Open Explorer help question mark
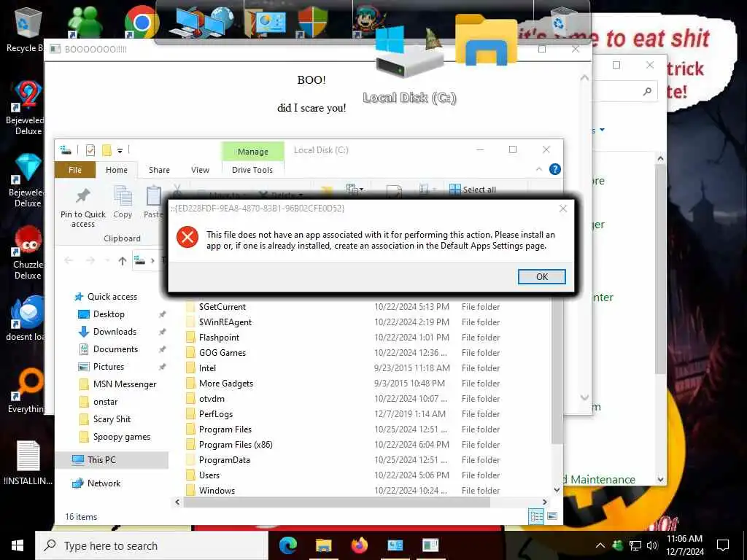Image resolution: width=747 pixels, height=560 pixels. click(x=554, y=169)
